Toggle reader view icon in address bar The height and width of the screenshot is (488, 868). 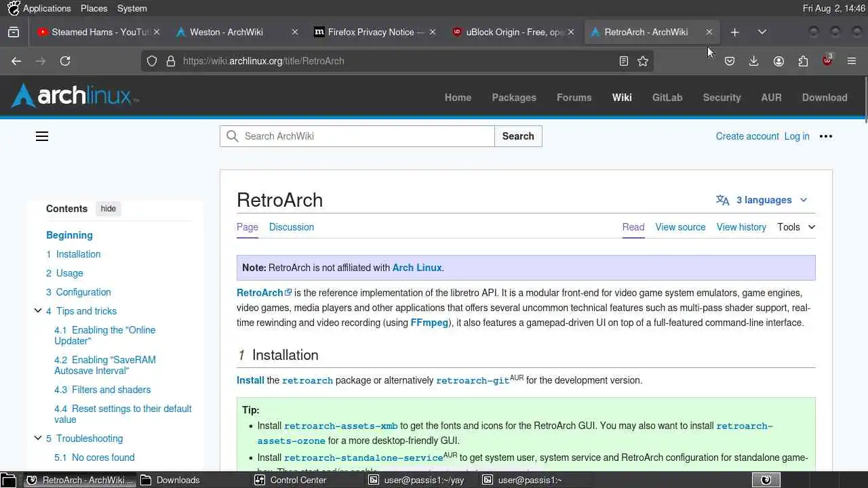pos(624,61)
